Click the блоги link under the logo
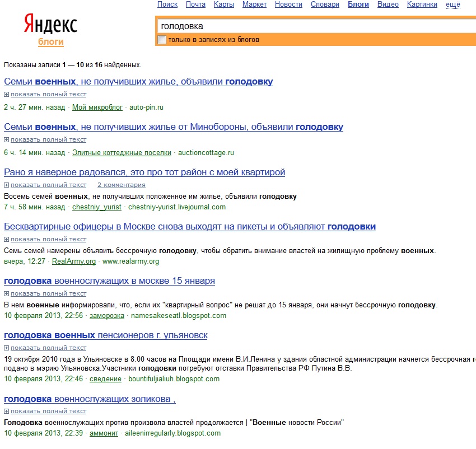The width and height of the screenshot is (476, 449). [50, 42]
